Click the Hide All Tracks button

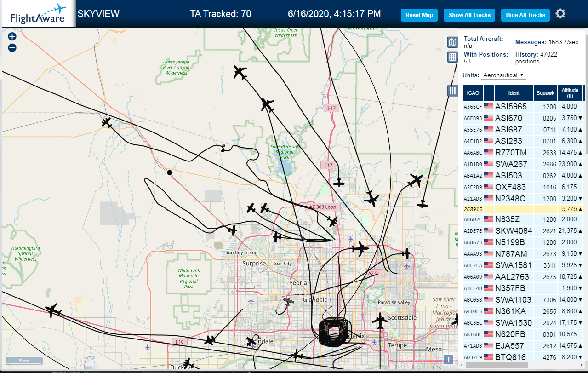point(525,15)
